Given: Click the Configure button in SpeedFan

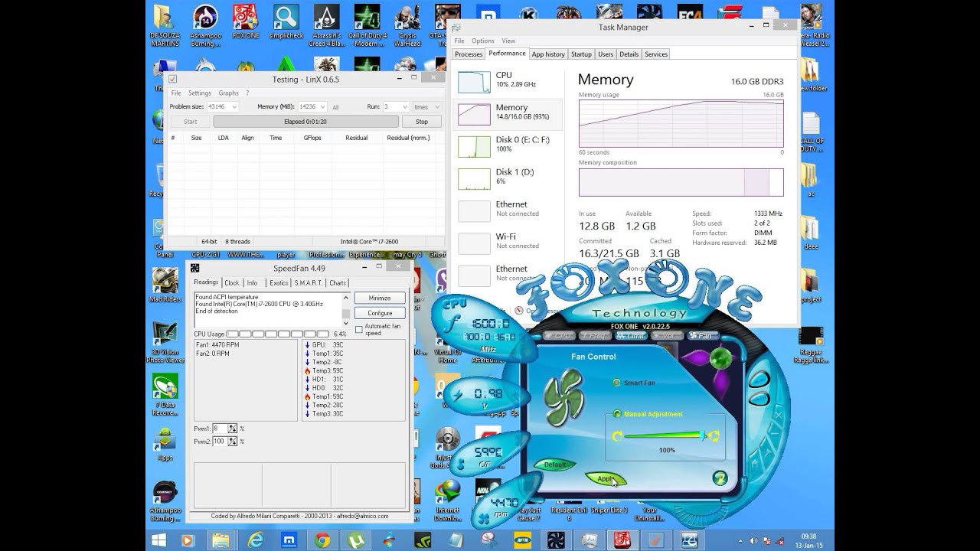Looking at the screenshot, I should coord(380,313).
